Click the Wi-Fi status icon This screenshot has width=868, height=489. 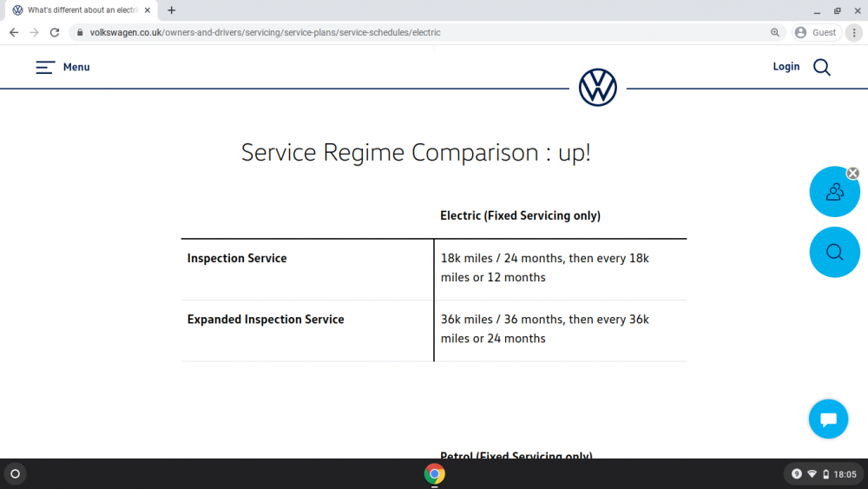[x=812, y=474]
